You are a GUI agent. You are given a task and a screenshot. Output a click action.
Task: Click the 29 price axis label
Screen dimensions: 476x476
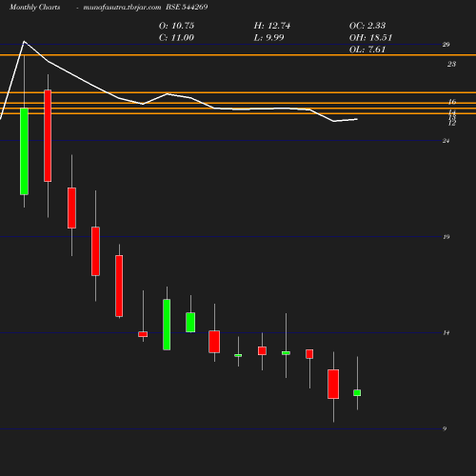coord(446,45)
